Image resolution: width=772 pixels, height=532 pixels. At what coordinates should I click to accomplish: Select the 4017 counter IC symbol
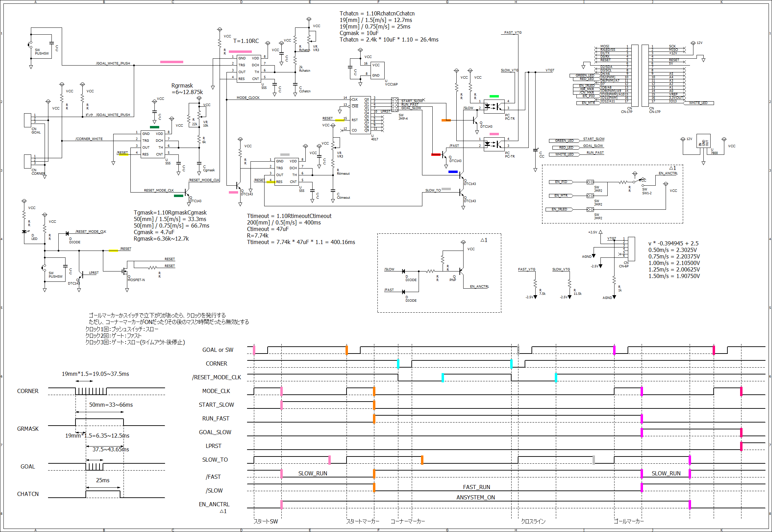tap(360, 115)
